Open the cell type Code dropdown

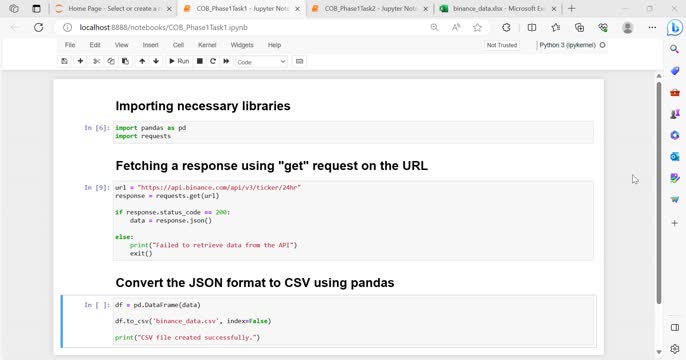point(261,62)
